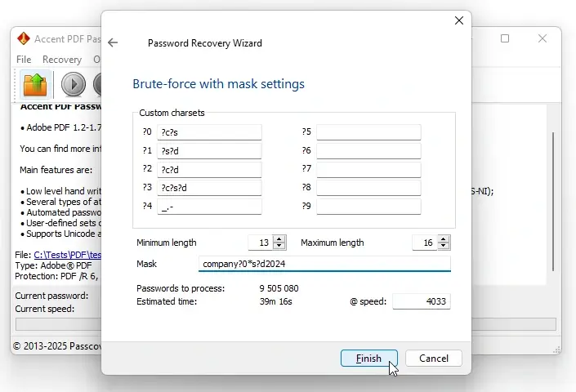
Task: Click the ?0 custom charset field
Action: [x=209, y=132]
